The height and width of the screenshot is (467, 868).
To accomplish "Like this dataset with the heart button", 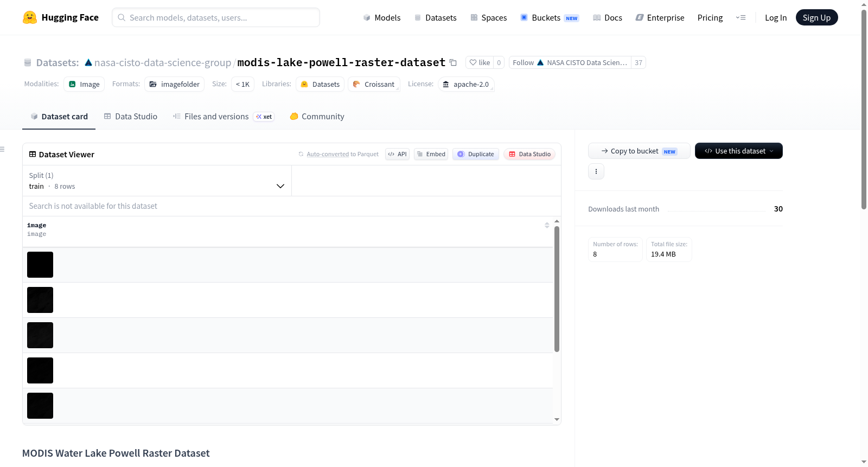I will coord(480,62).
